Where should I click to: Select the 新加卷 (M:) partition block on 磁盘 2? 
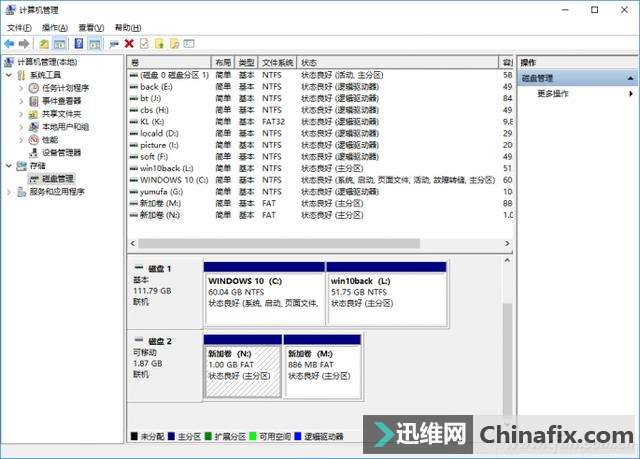[x=322, y=366]
